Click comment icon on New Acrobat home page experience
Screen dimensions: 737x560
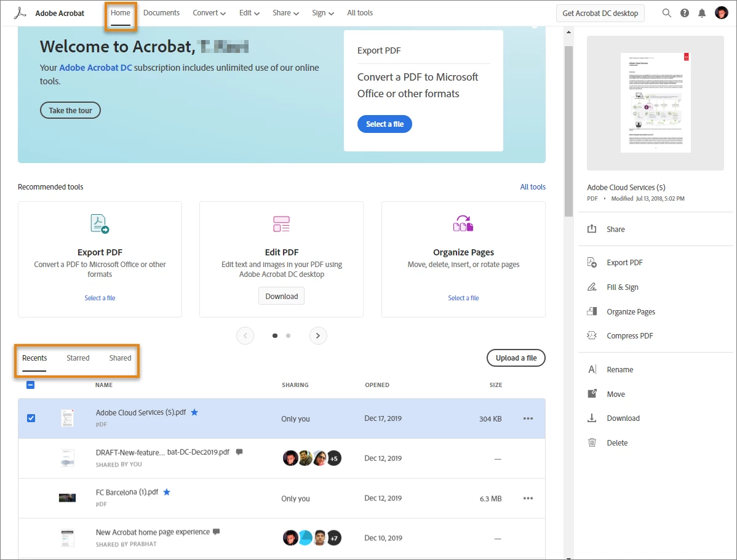216,532
